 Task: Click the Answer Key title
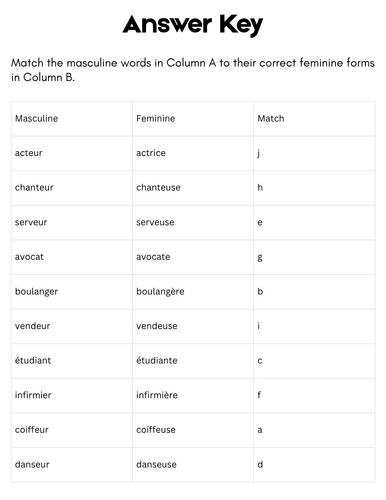[x=193, y=25]
